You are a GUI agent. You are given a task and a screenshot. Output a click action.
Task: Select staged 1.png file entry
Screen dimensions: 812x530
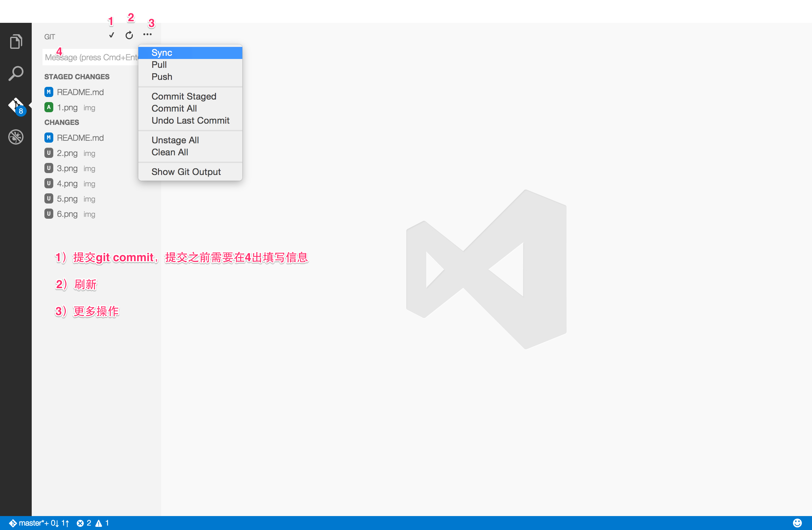(x=67, y=107)
